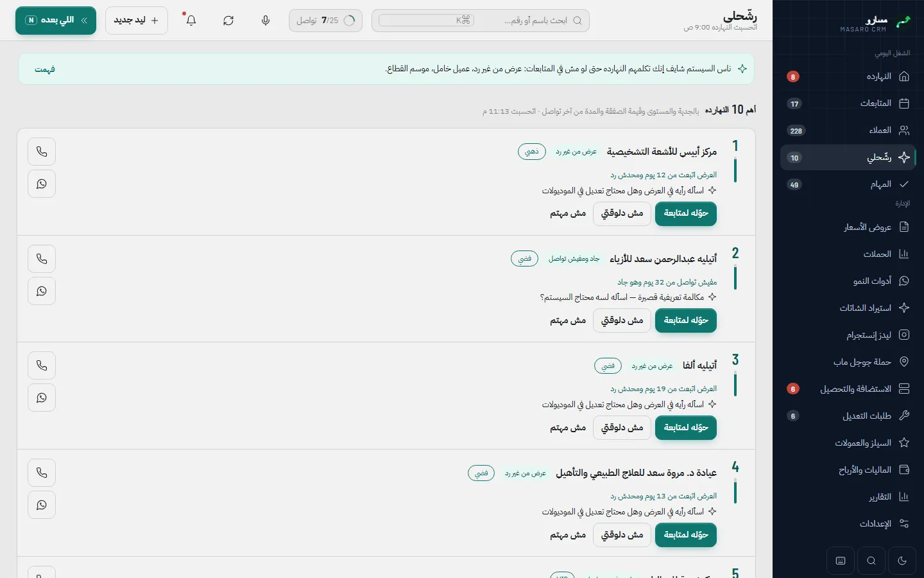Click حوّله لمتابعة for مركز أبيس
This screenshot has height=578, width=924.
pos(686,213)
